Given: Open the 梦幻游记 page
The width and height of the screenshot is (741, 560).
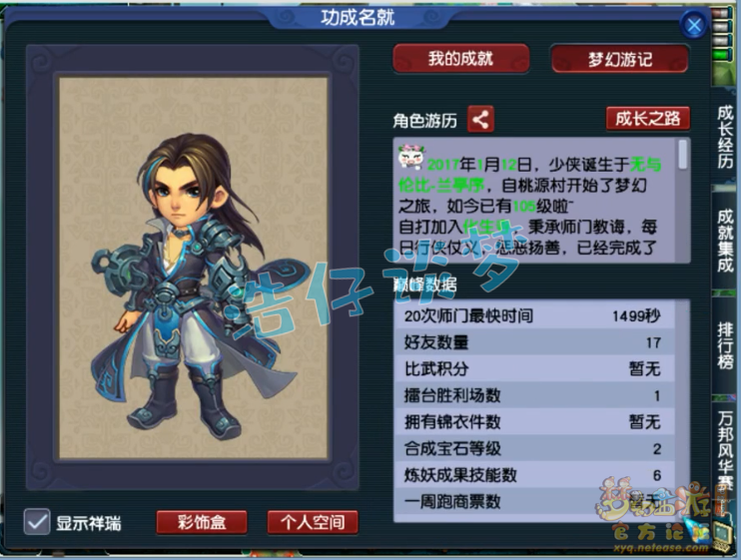Looking at the screenshot, I should (x=619, y=59).
